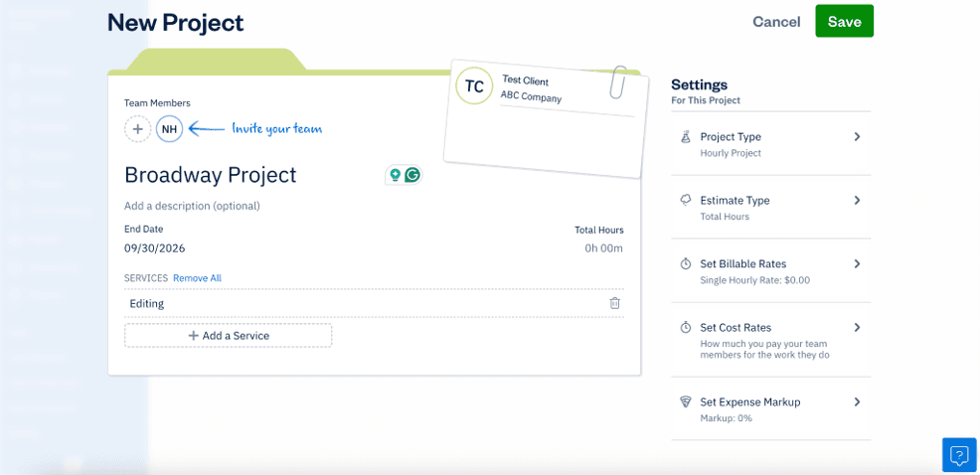Change the End Date 09/30/2026
The image size is (980, 475).
point(154,248)
